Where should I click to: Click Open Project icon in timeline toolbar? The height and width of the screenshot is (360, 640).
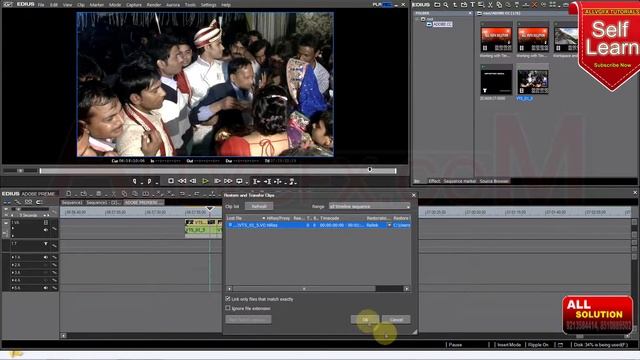point(83,193)
